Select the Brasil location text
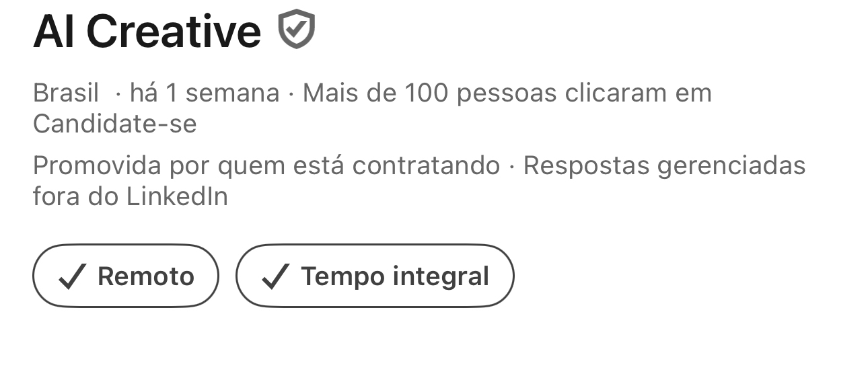Image resolution: width=868 pixels, height=384 pixels. click(66, 93)
